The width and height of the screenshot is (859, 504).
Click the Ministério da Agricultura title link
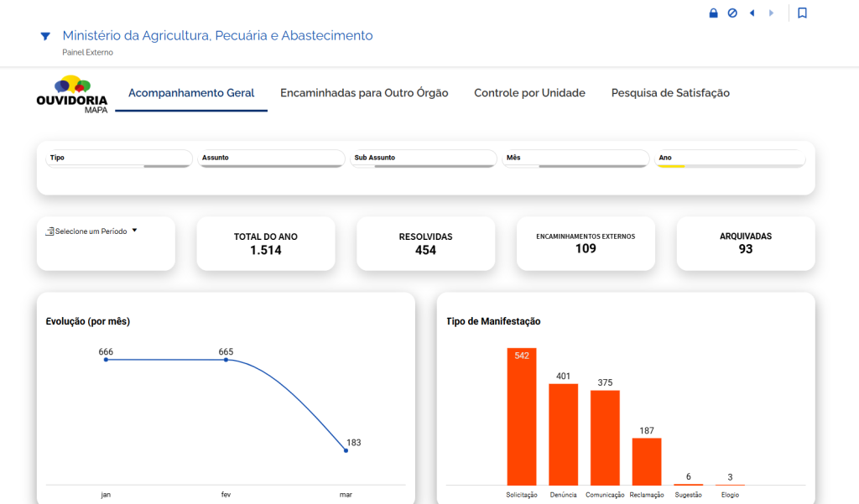217,35
